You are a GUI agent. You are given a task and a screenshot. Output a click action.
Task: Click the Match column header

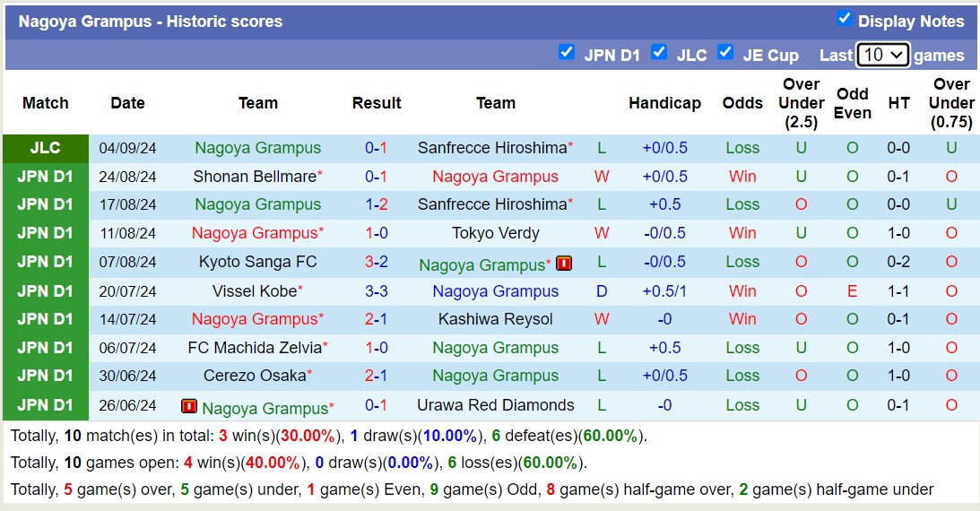click(x=45, y=103)
